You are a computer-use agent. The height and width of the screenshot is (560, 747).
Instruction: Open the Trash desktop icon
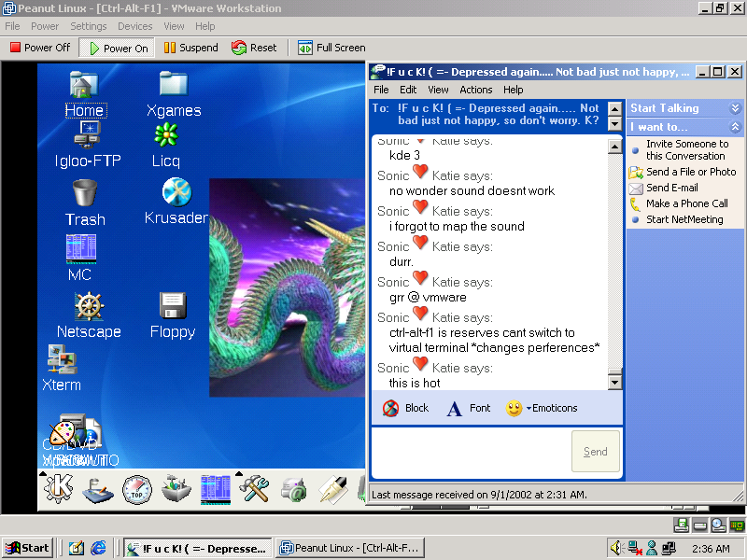pos(84,193)
